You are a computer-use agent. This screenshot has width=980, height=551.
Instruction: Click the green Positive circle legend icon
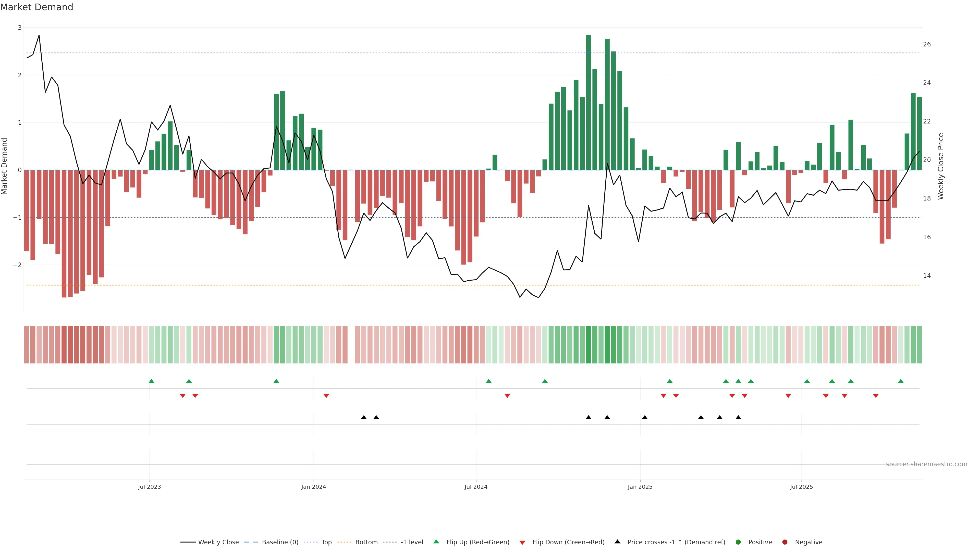click(738, 542)
